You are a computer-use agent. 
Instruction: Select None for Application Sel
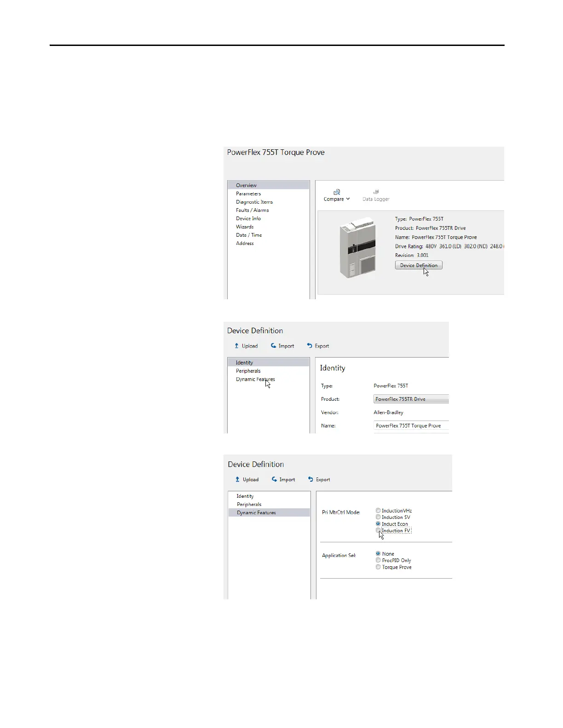[x=378, y=554]
